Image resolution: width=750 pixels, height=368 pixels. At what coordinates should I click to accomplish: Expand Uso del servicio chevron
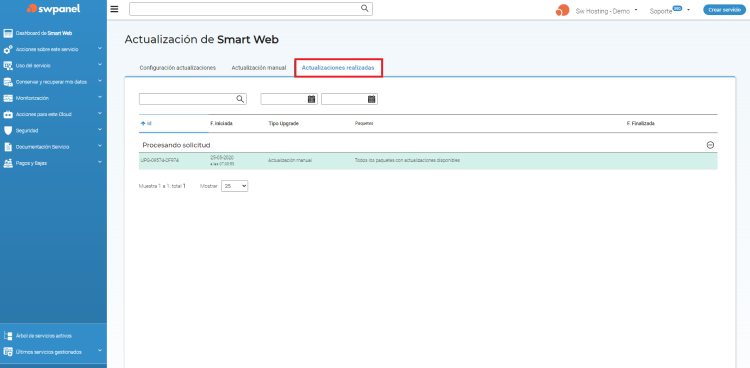[99, 65]
